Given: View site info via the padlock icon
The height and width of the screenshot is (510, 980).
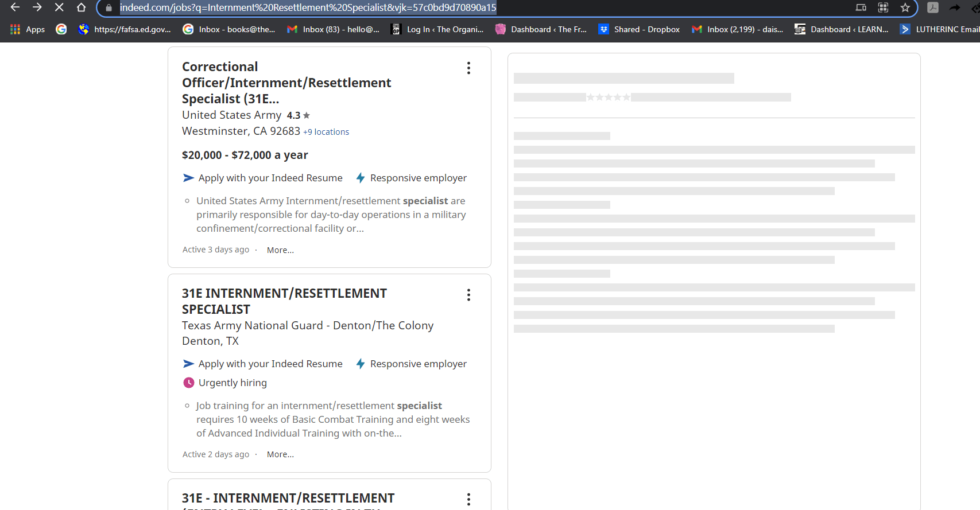Looking at the screenshot, I should (109, 8).
